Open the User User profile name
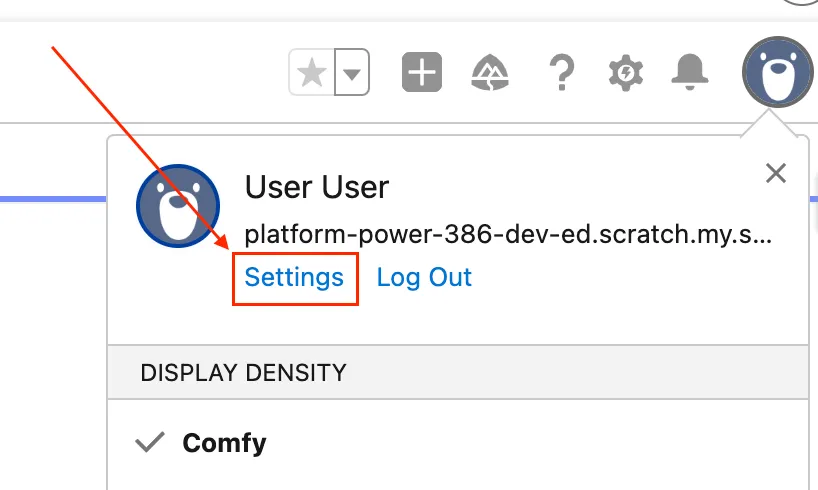The width and height of the screenshot is (818, 490). click(317, 187)
